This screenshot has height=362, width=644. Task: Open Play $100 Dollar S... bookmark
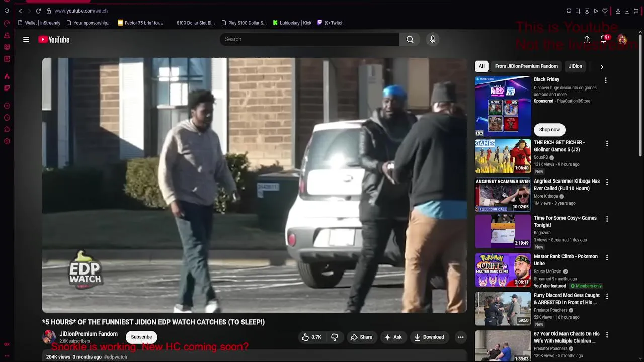(244, 23)
